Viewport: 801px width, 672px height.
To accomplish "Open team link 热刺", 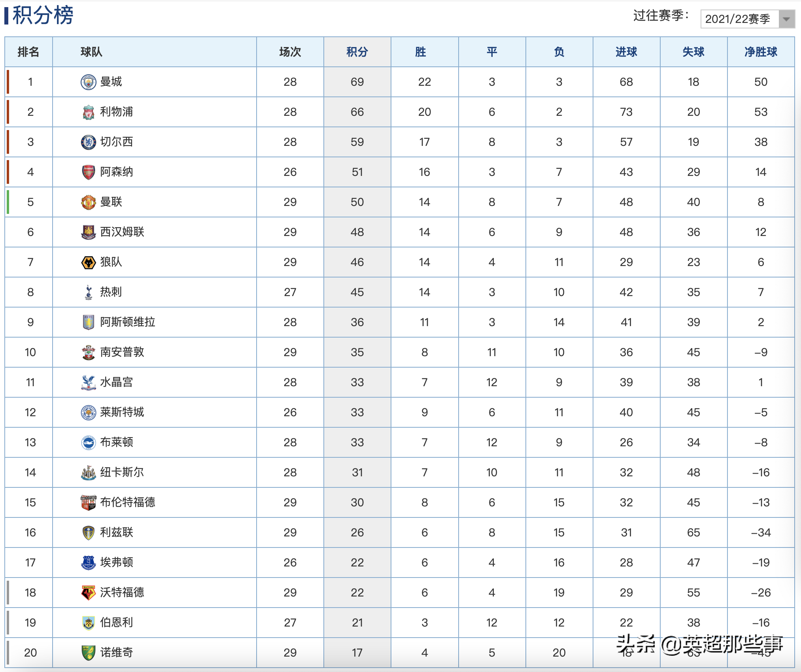I will (x=111, y=292).
